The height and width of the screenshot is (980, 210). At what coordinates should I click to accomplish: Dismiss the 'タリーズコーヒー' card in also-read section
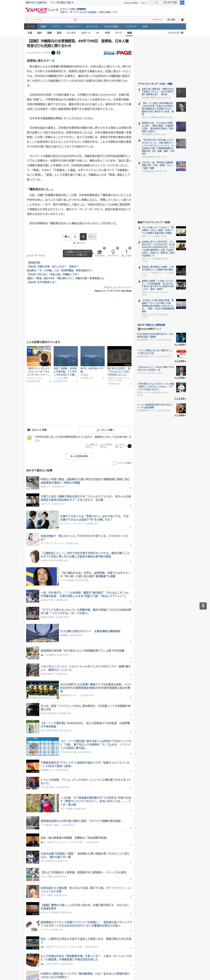(x=50, y=381)
